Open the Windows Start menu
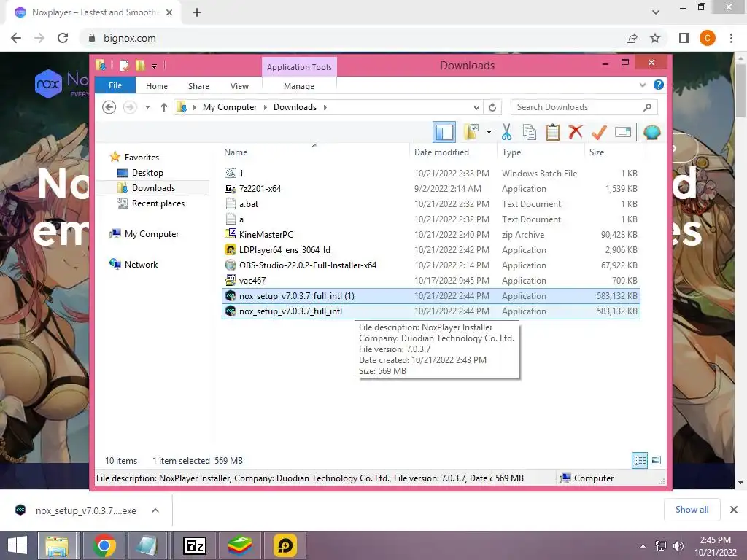Viewport: 747px width, 560px height. coord(18,545)
